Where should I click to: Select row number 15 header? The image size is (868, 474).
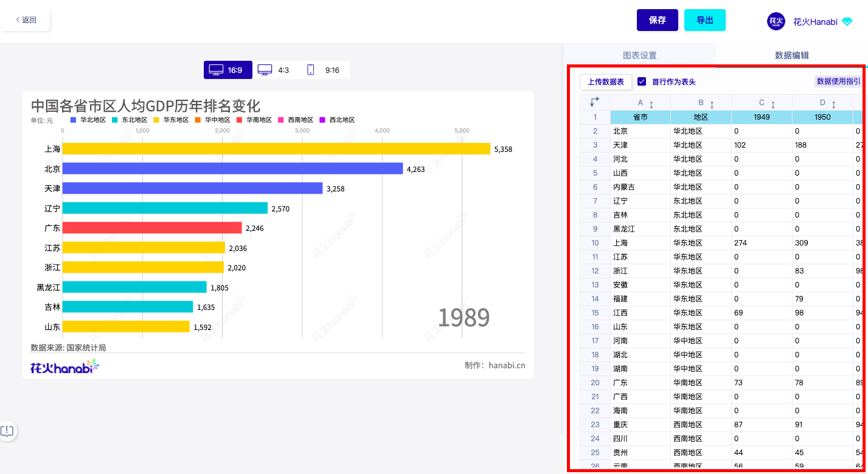(x=595, y=313)
